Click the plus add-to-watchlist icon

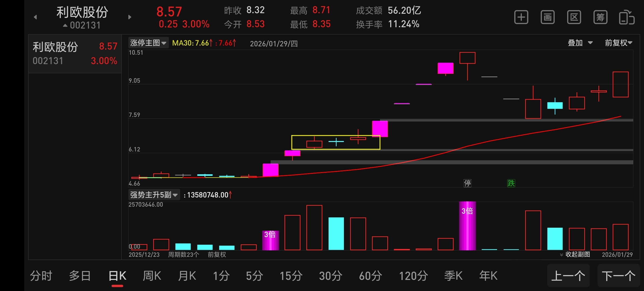521,18
